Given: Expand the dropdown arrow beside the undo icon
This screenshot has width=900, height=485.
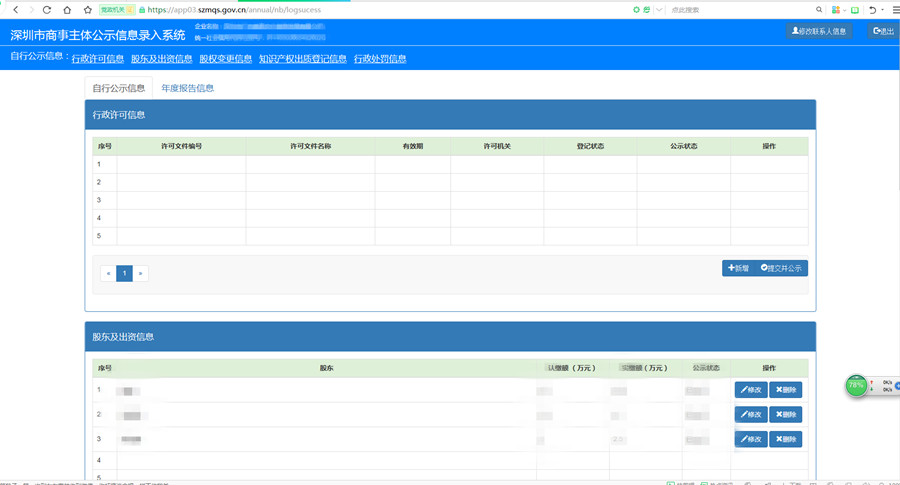Looking at the screenshot, I should (x=882, y=10).
